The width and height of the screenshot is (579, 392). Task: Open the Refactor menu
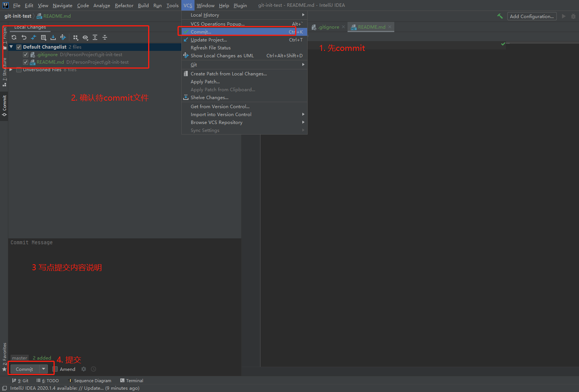tap(124, 5)
